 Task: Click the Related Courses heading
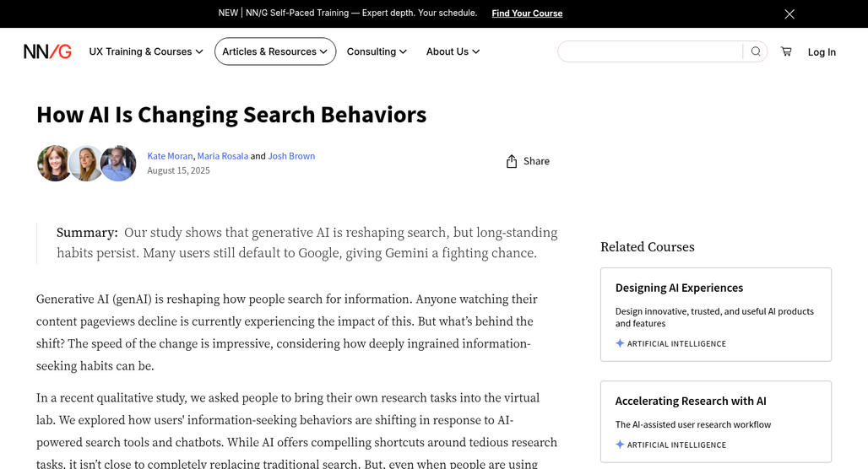pos(647,246)
